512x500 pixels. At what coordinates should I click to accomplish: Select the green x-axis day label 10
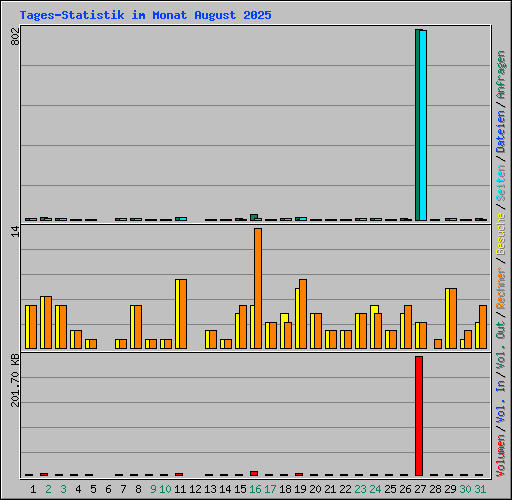tap(165, 489)
